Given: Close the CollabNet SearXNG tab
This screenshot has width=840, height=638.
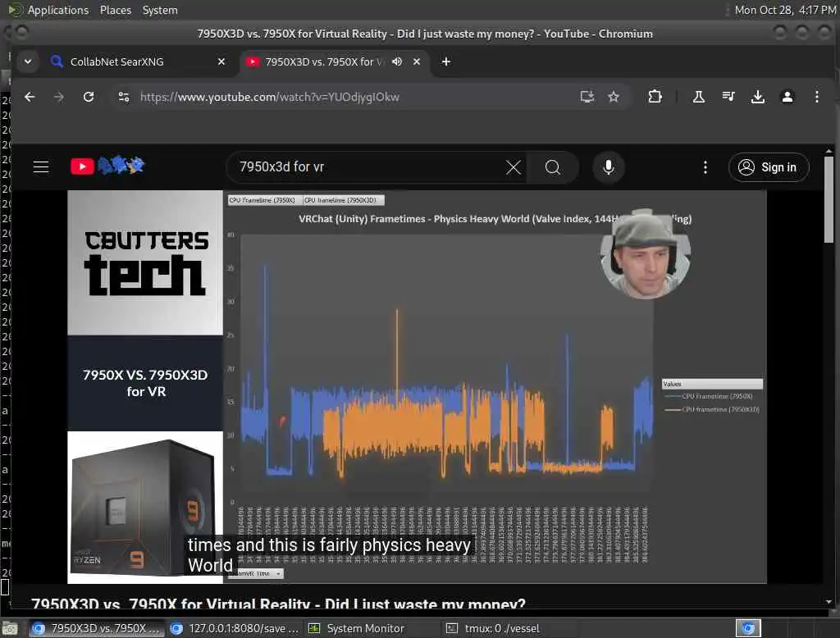Looking at the screenshot, I should tap(221, 62).
